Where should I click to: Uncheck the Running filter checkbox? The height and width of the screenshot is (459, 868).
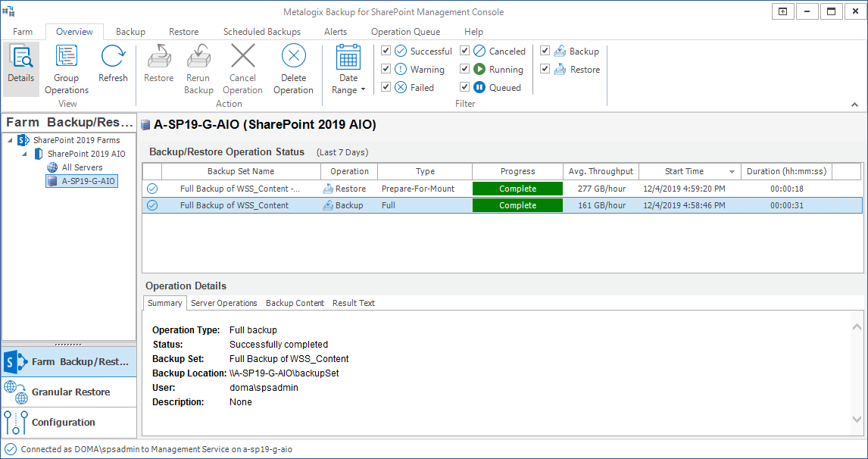[x=465, y=69]
